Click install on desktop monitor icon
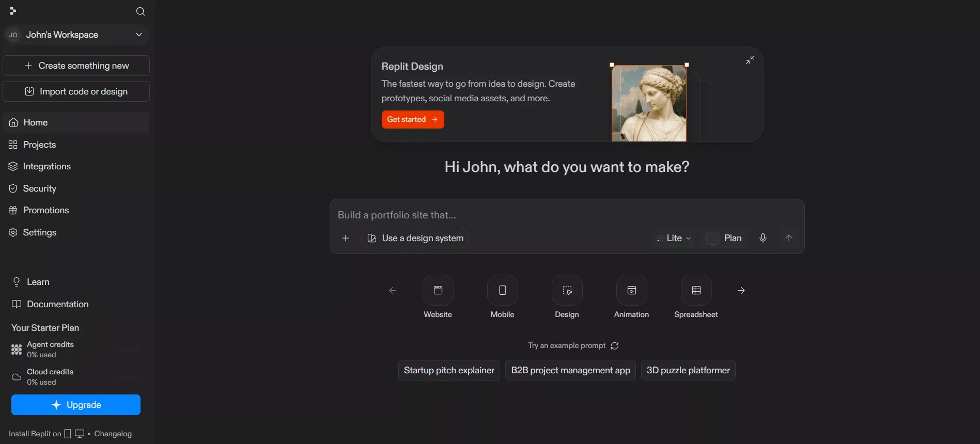This screenshot has width=980, height=444. point(80,434)
